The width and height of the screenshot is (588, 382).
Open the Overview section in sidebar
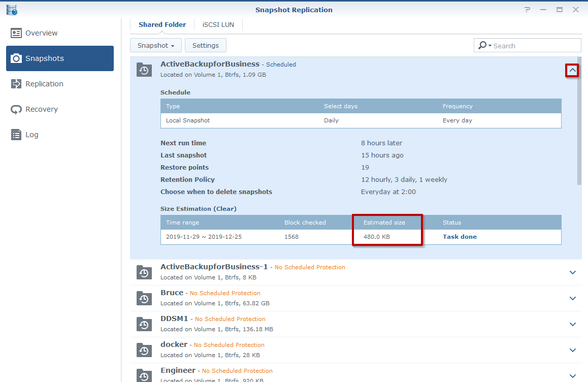pyautogui.click(x=41, y=33)
